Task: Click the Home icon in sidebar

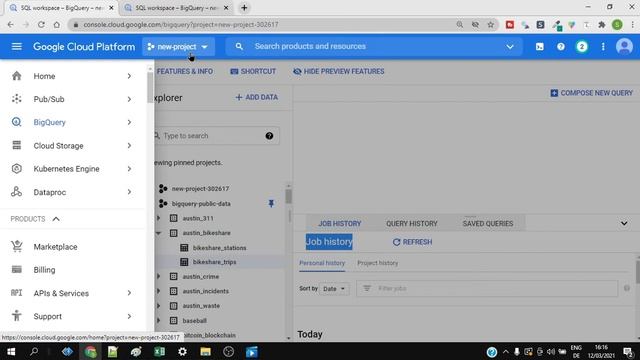Action: pos(17,76)
